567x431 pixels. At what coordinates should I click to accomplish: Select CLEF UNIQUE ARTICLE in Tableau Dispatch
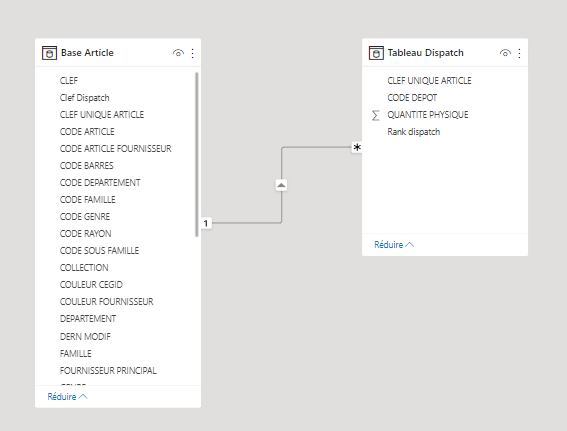[x=429, y=81]
